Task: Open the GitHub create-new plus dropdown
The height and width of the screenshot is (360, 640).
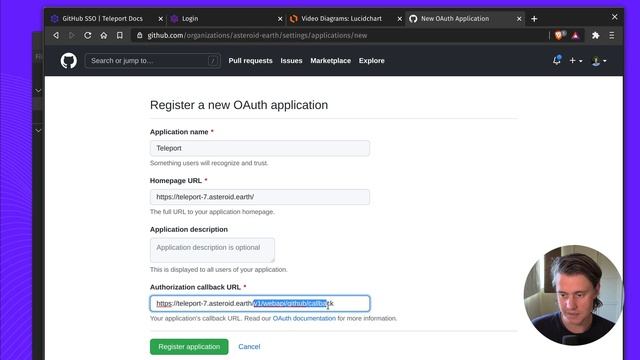Action: click(x=576, y=60)
